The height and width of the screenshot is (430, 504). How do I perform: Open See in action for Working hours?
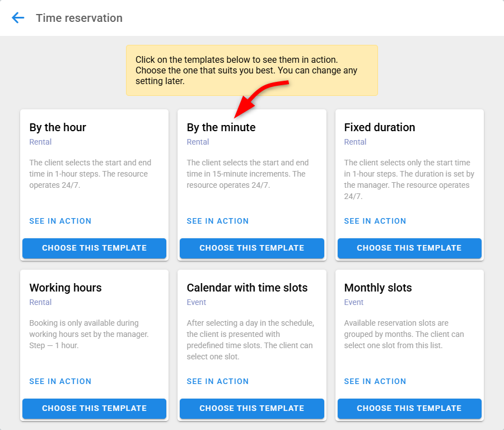pos(60,381)
